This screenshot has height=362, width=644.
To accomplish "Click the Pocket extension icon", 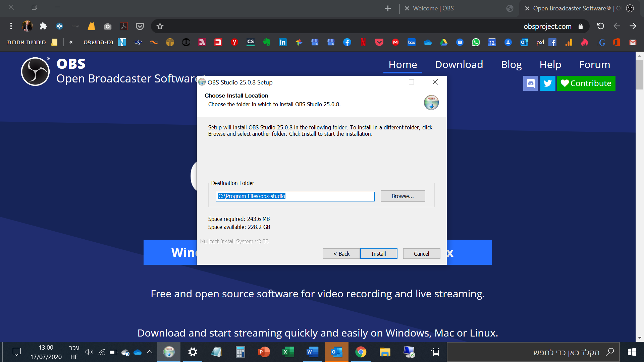I will click(x=140, y=26).
